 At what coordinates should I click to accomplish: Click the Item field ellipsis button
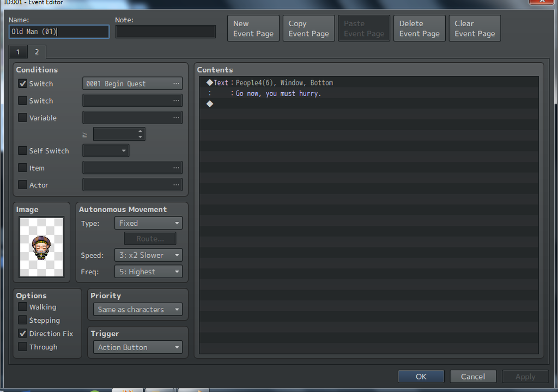(x=175, y=168)
